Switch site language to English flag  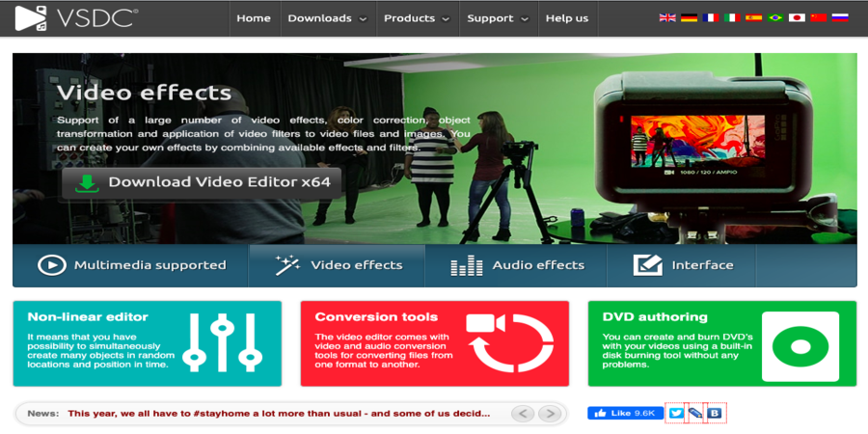[x=667, y=17]
